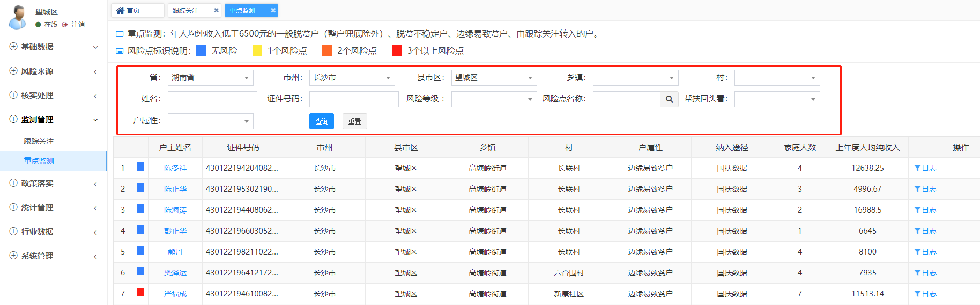Open the 县市区 dropdown showing 望城区
This screenshot has height=305, width=980.
pos(494,78)
